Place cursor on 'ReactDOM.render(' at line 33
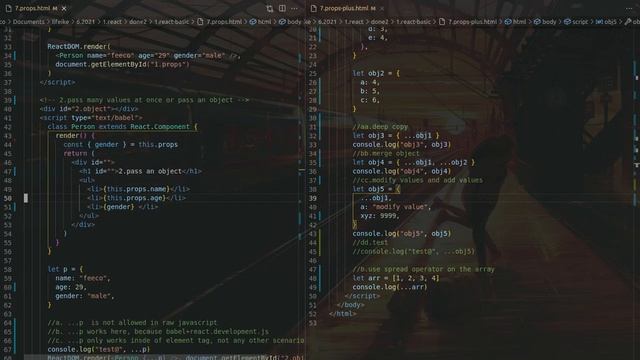This screenshot has width=640, height=360. click(x=79, y=47)
